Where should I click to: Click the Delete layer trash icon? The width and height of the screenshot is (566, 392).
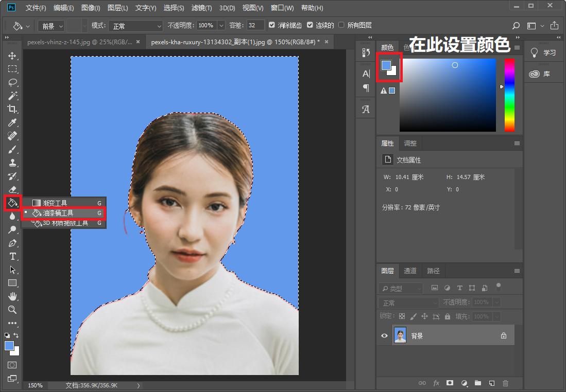[x=505, y=383]
